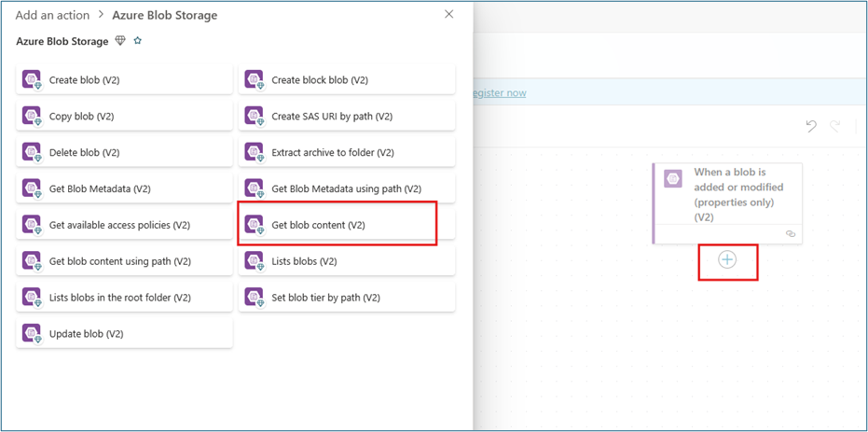Click the Create SAS URI by path connector icon

tap(255, 117)
